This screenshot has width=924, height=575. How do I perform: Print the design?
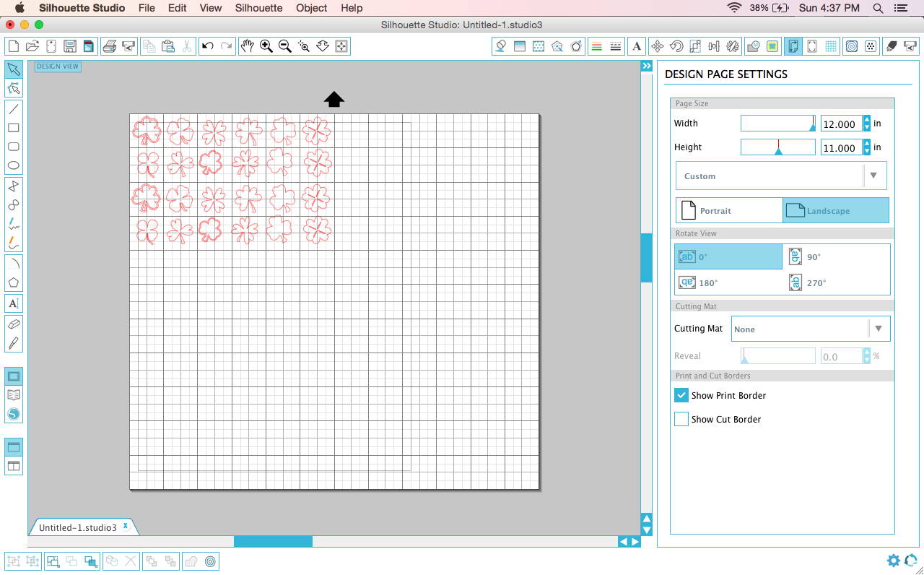point(110,46)
